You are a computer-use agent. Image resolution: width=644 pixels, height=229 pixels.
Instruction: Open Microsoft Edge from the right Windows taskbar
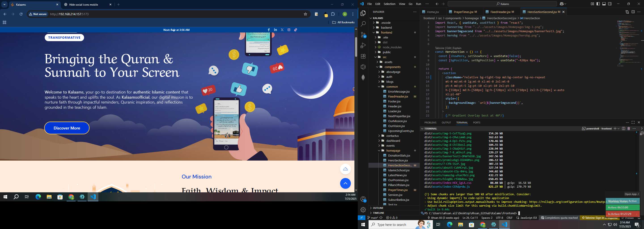coord(449,225)
